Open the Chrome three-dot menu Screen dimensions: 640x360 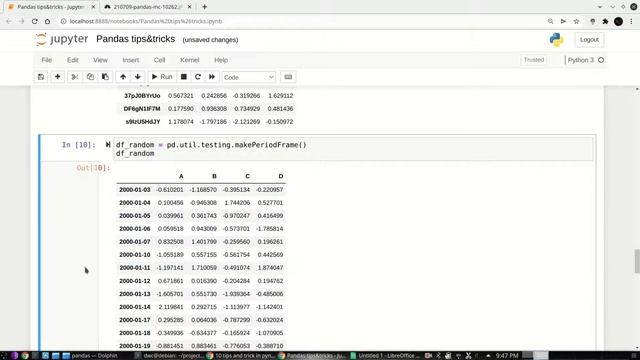tap(631, 21)
